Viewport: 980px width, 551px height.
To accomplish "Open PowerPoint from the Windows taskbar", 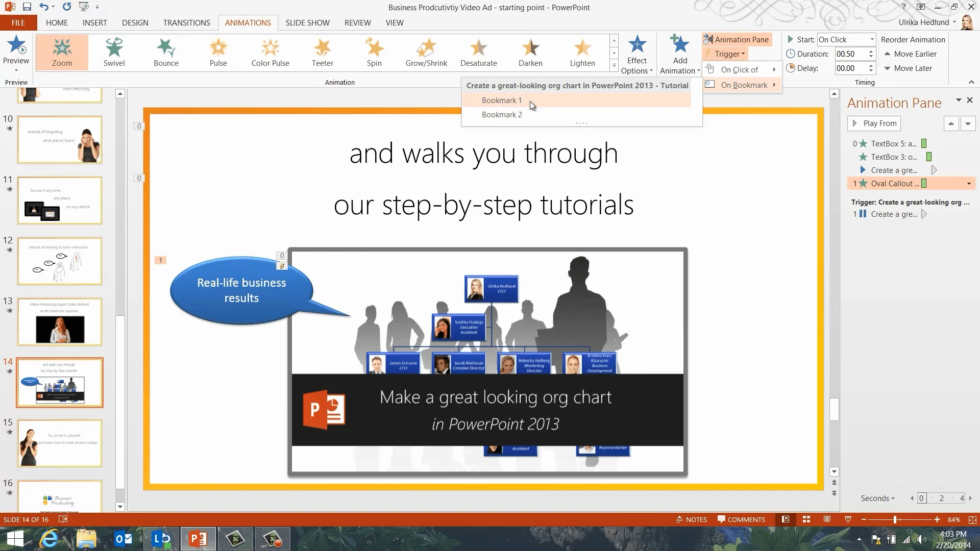I will point(198,539).
